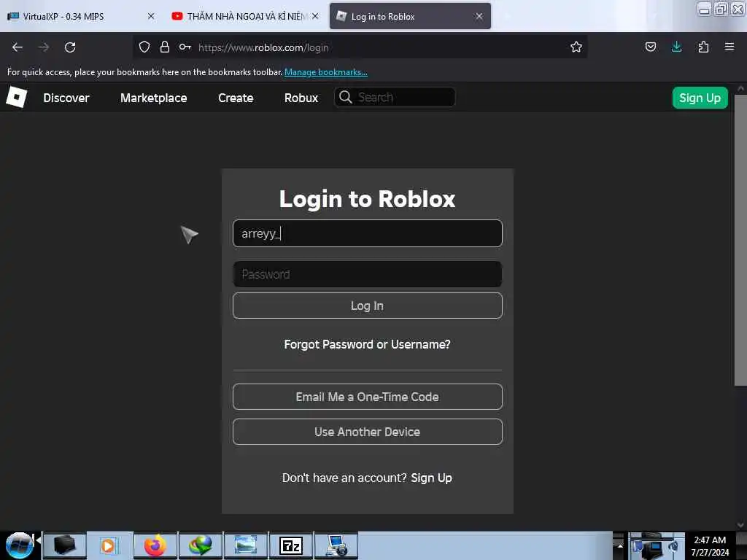This screenshot has width=747, height=560.
Task: Open saved logins key icon
Action: 185,47
